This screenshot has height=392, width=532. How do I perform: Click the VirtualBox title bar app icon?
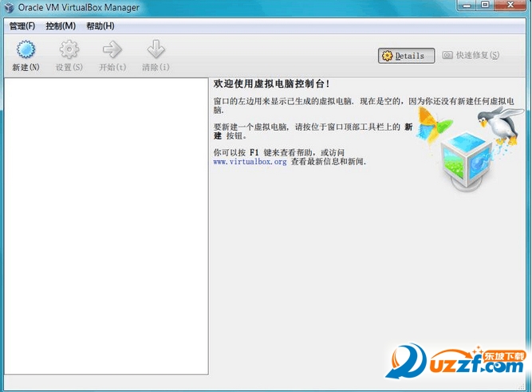pos(9,7)
